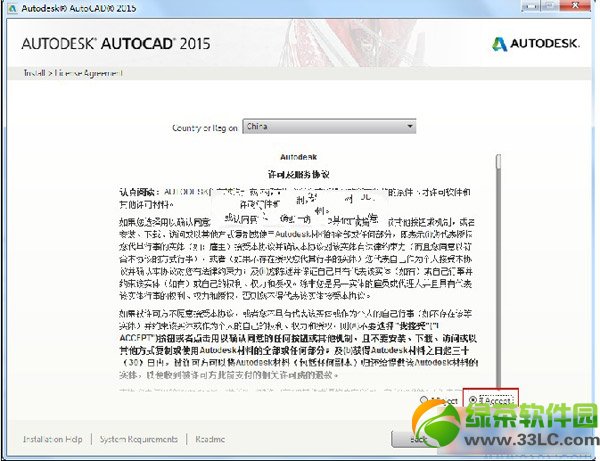This screenshot has height=461, width=600.
Task: Select the I Accept radio button
Action: (x=473, y=400)
